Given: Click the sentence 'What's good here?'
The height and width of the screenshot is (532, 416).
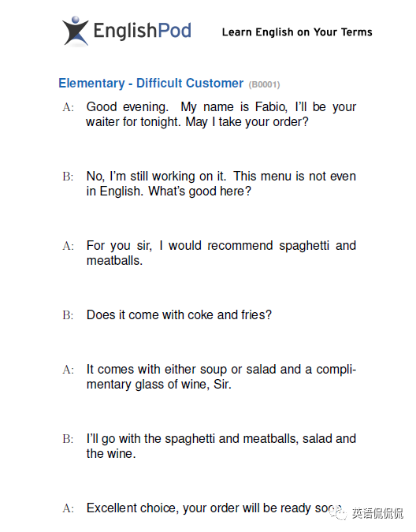Looking at the screenshot, I should pyautogui.click(x=199, y=192).
